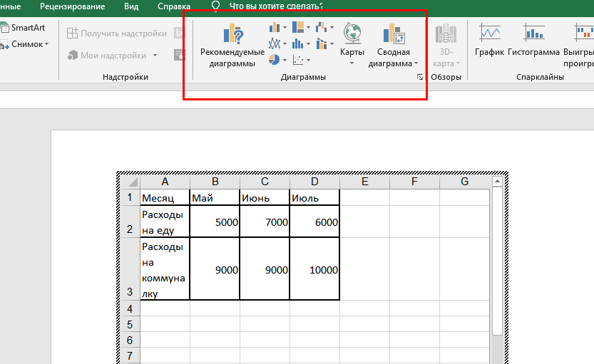Screen dimensions: 594x364
Task: Insert a line chart from the ribbon
Action: pos(275,44)
